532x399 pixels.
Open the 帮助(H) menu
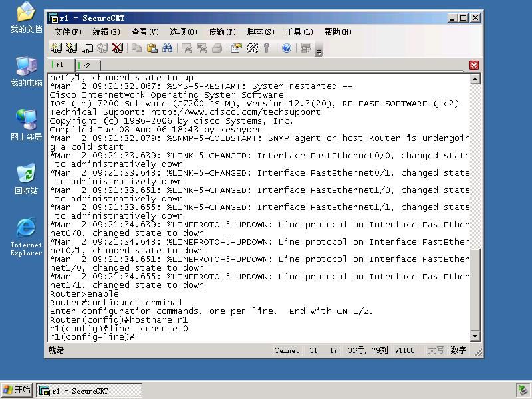point(338,32)
